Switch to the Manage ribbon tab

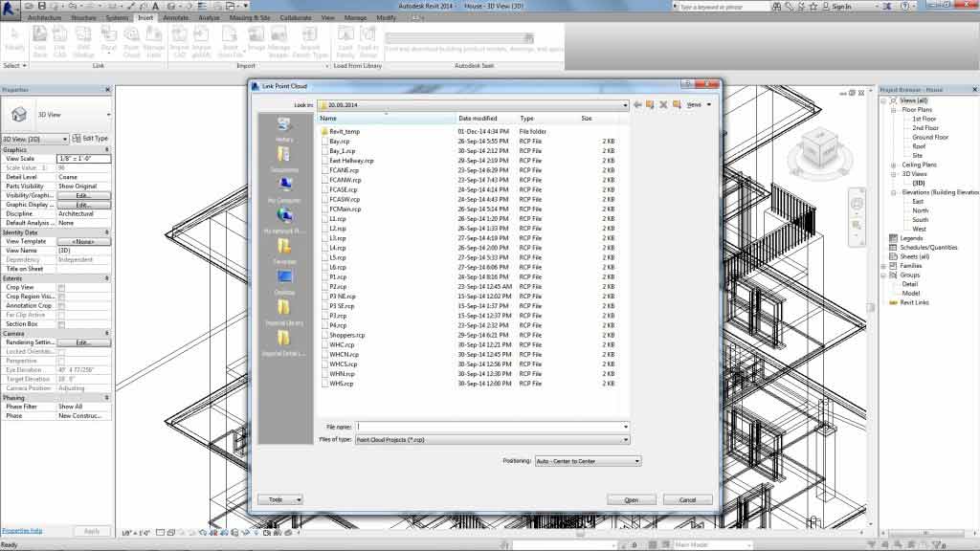point(355,18)
